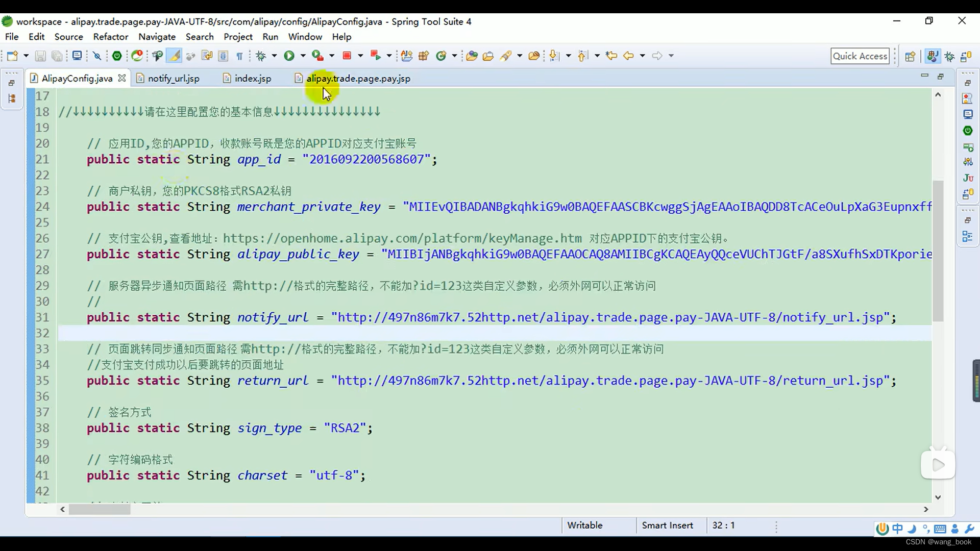Click the green Run button

pos(289,56)
